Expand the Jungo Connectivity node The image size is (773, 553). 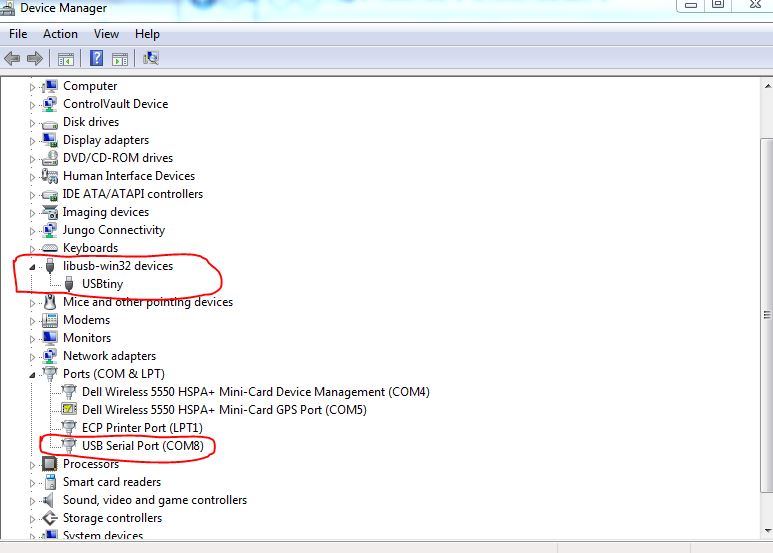[x=33, y=231]
